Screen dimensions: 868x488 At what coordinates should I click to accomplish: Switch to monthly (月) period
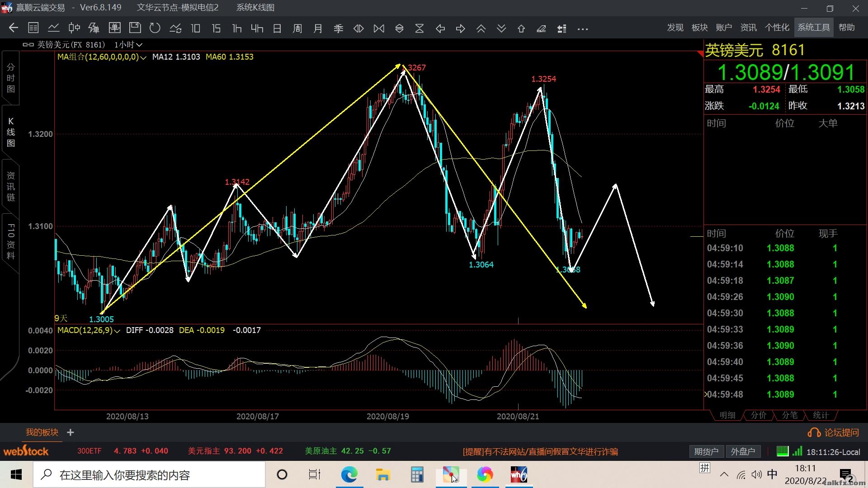point(318,28)
